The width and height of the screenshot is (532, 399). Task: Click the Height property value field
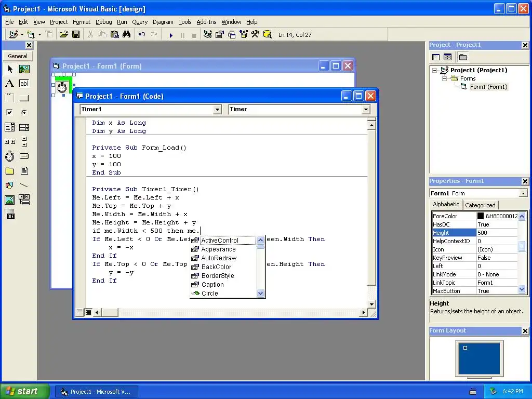click(x=497, y=233)
